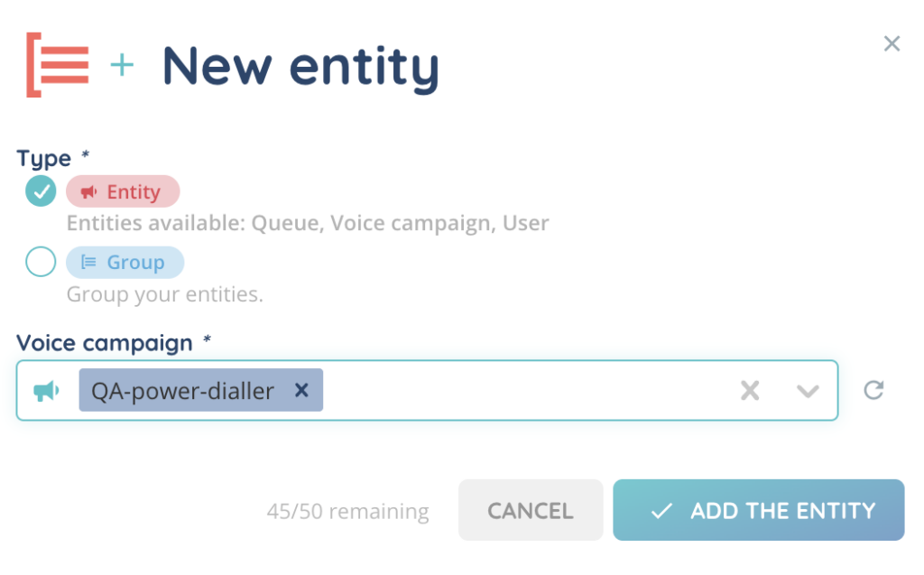Click empty area of Voice campaign field
Image resolution: width=924 pixels, height=575 pixels.
523,391
